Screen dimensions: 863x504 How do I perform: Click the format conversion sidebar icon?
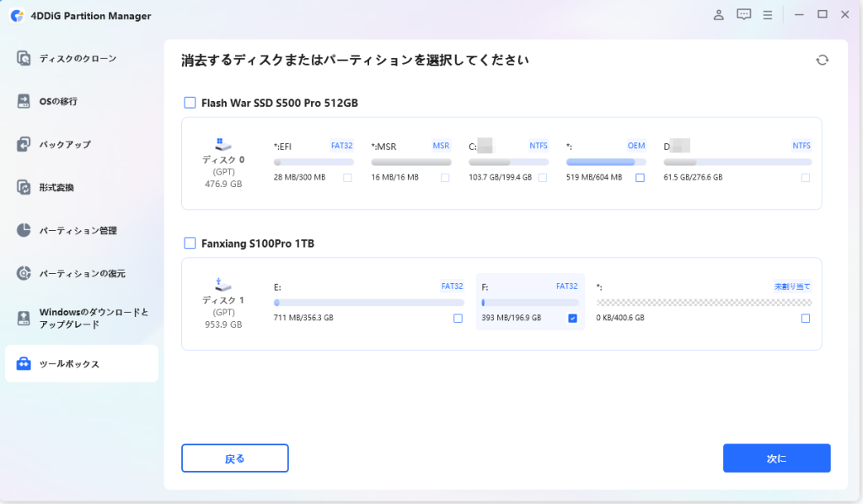tap(24, 187)
